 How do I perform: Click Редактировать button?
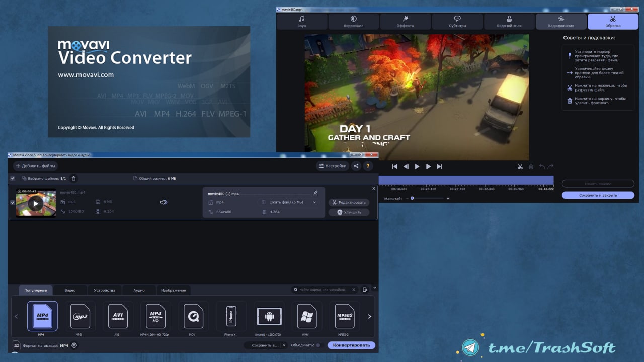click(x=349, y=202)
